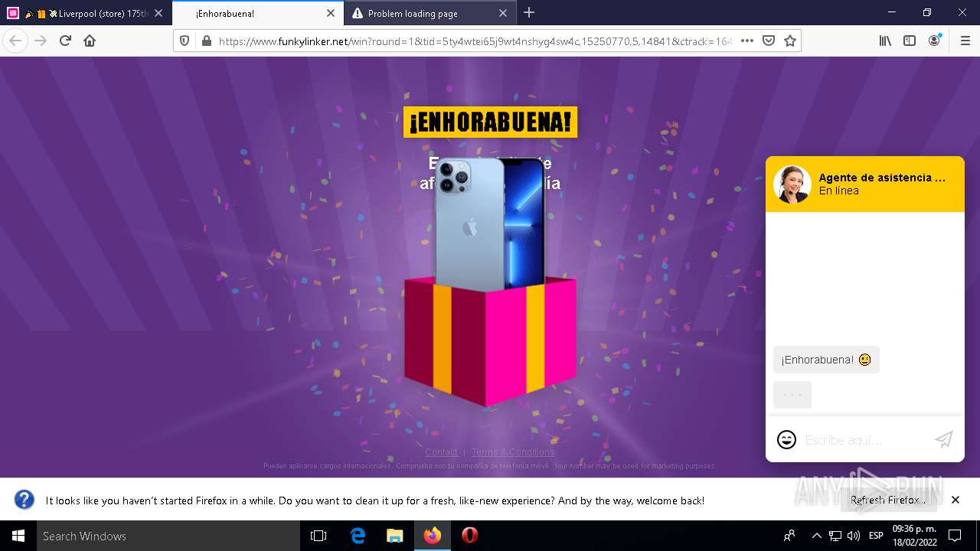Open network status tray icon

coord(835,536)
